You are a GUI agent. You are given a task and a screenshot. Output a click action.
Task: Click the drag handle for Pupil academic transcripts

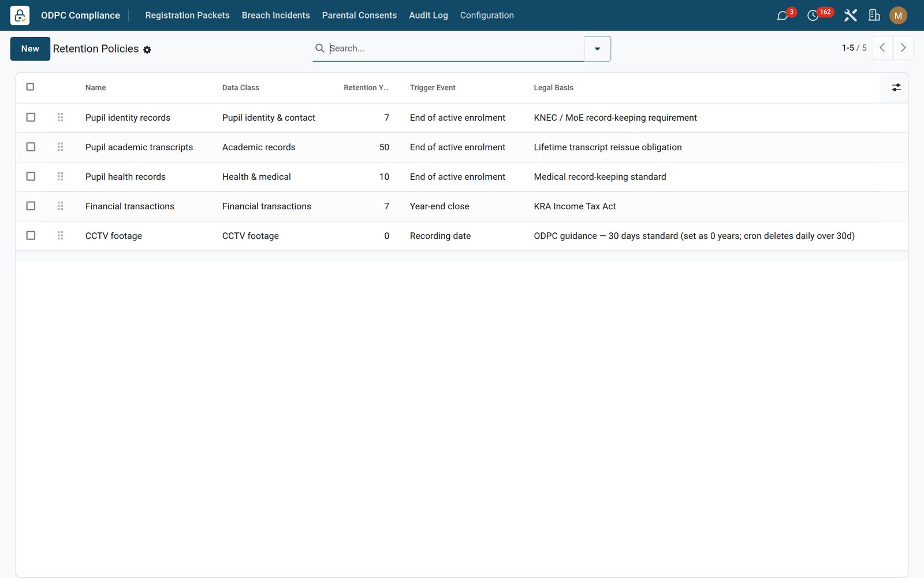coord(60,147)
